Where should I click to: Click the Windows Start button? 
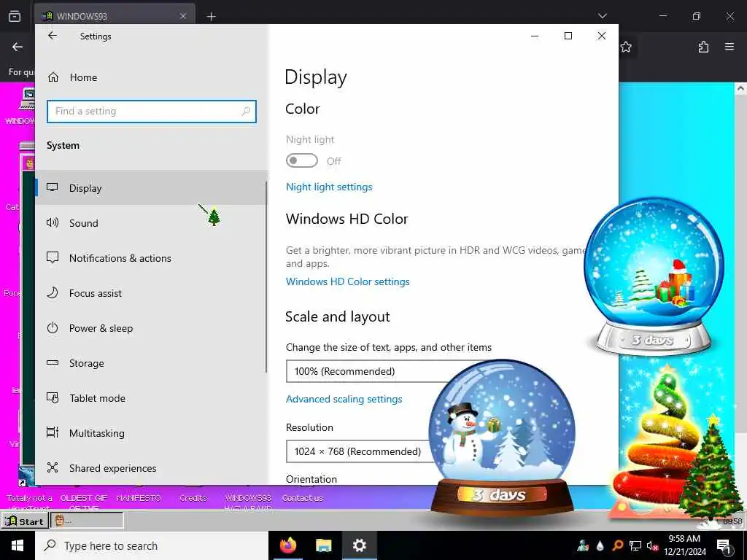tap(18, 545)
